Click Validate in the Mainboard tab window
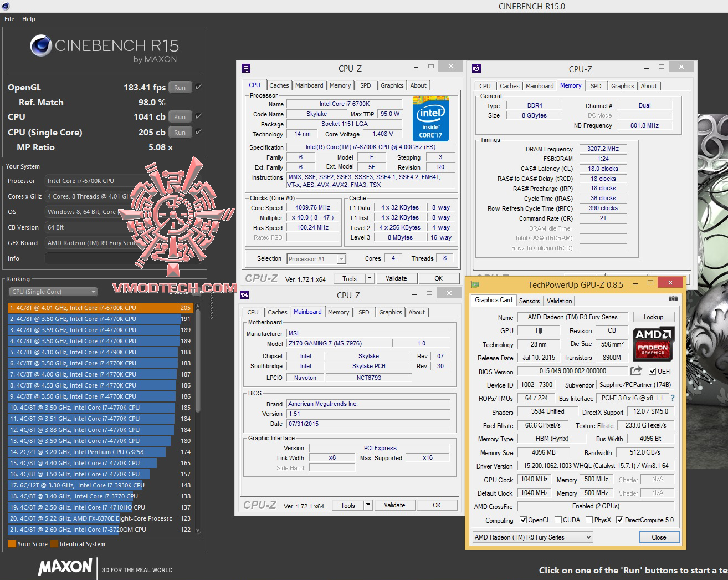The image size is (728, 580). pyautogui.click(x=394, y=505)
